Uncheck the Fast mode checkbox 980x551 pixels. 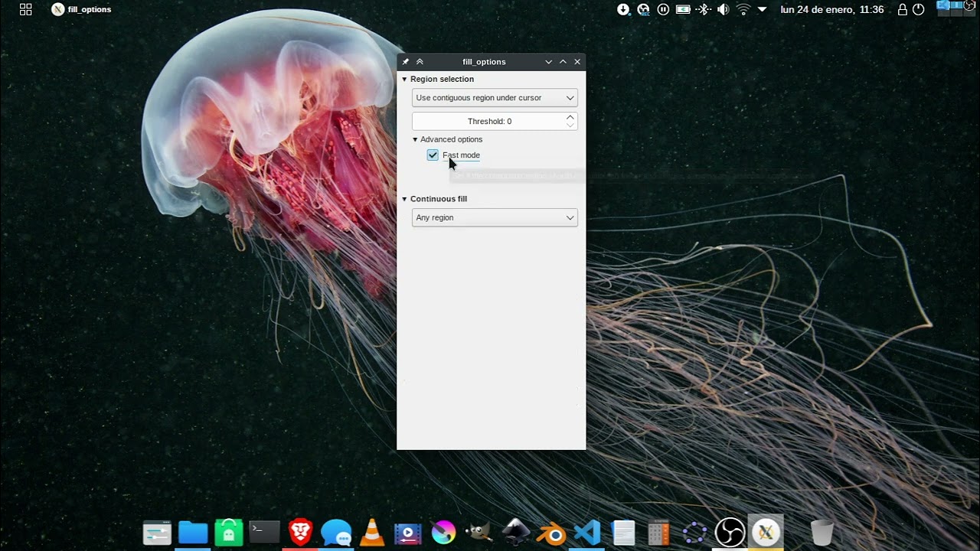coord(433,155)
